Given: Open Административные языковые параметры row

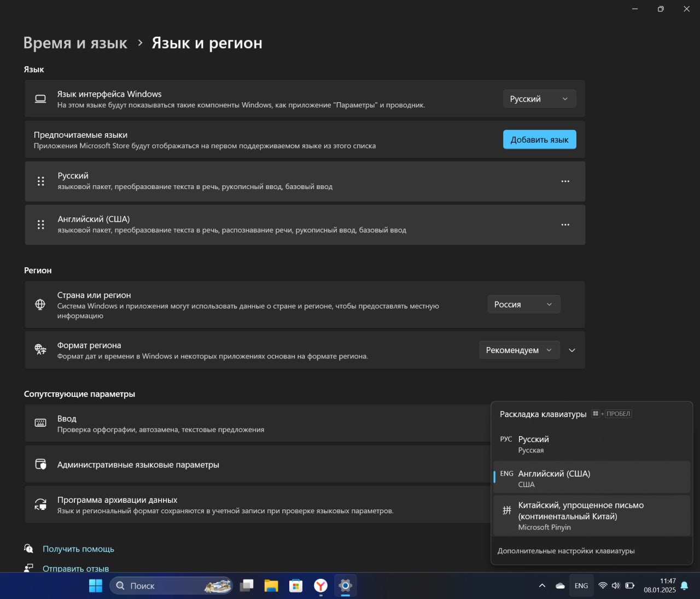Looking at the screenshot, I should coord(257,464).
